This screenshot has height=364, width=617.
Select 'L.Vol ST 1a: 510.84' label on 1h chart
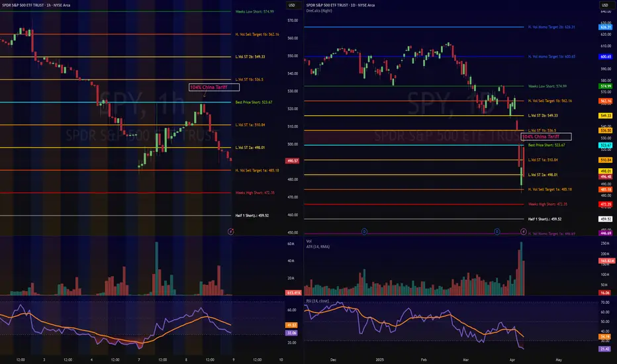(x=250, y=124)
